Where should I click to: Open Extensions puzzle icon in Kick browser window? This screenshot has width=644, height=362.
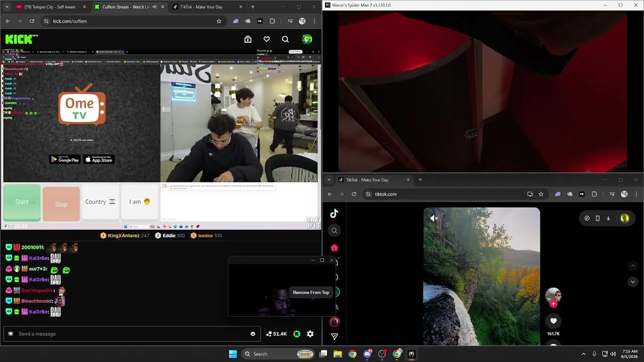click(272, 21)
